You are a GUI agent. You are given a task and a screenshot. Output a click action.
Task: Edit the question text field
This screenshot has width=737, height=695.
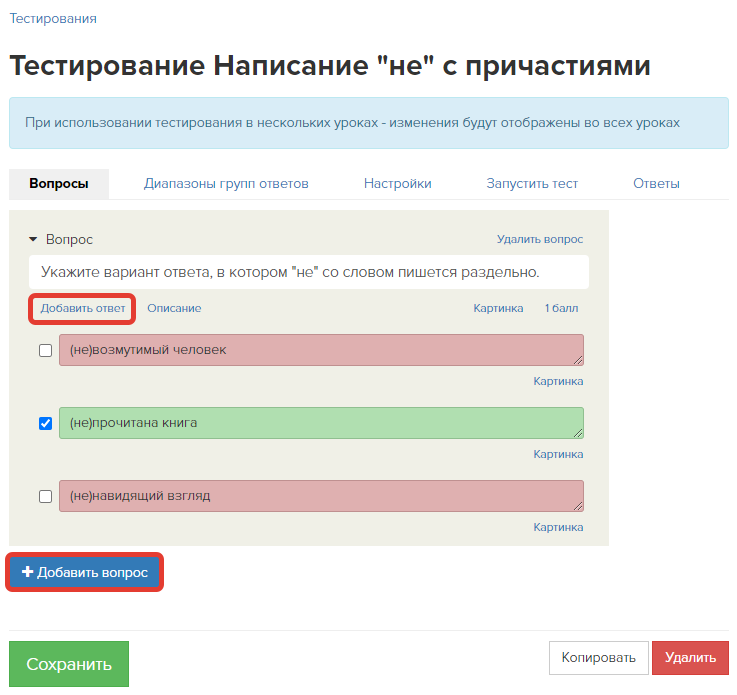click(x=309, y=272)
